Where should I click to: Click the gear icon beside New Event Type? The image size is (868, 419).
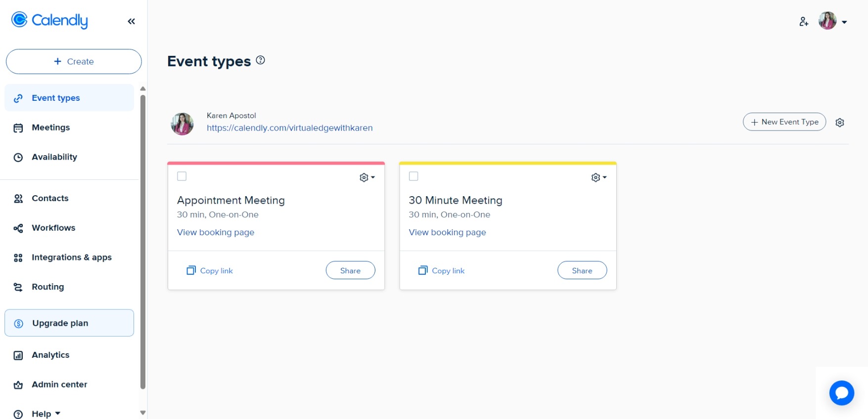(x=840, y=123)
